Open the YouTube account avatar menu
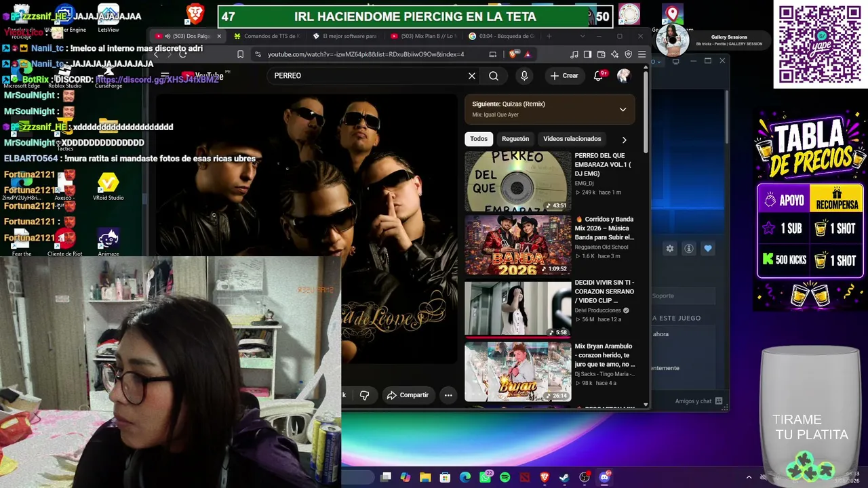The height and width of the screenshot is (488, 868). (x=623, y=76)
